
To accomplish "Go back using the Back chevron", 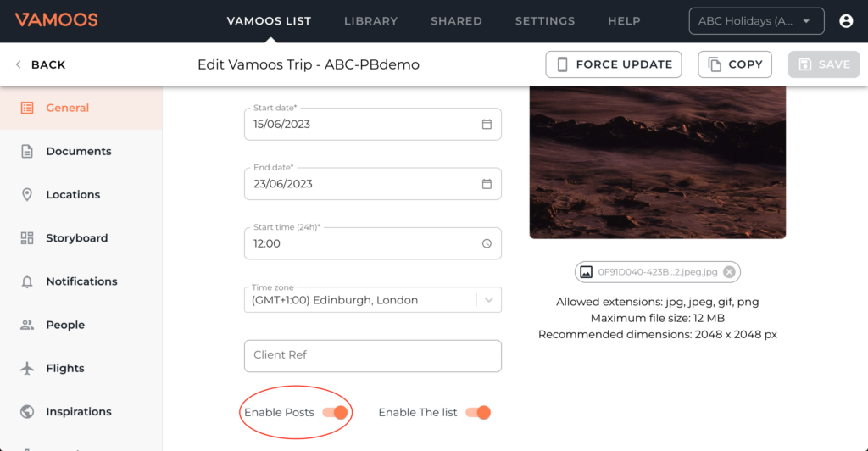I will pos(19,64).
